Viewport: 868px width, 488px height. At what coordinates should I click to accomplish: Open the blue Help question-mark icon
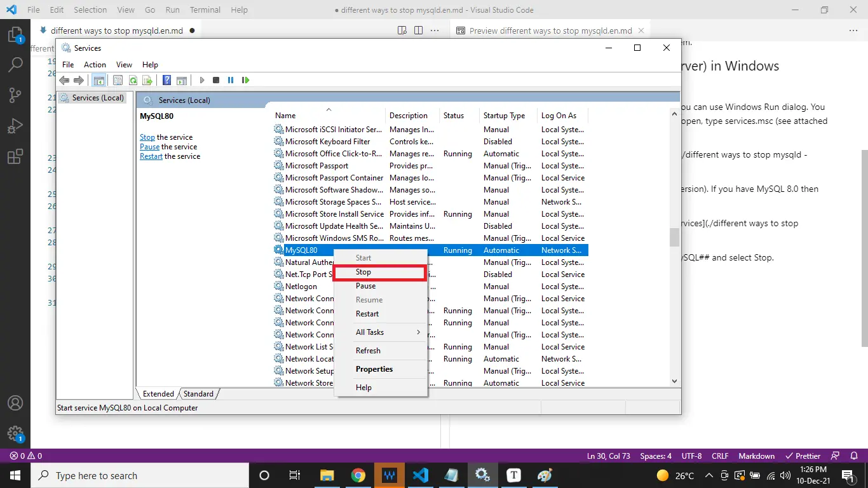(x=166, y=80)
